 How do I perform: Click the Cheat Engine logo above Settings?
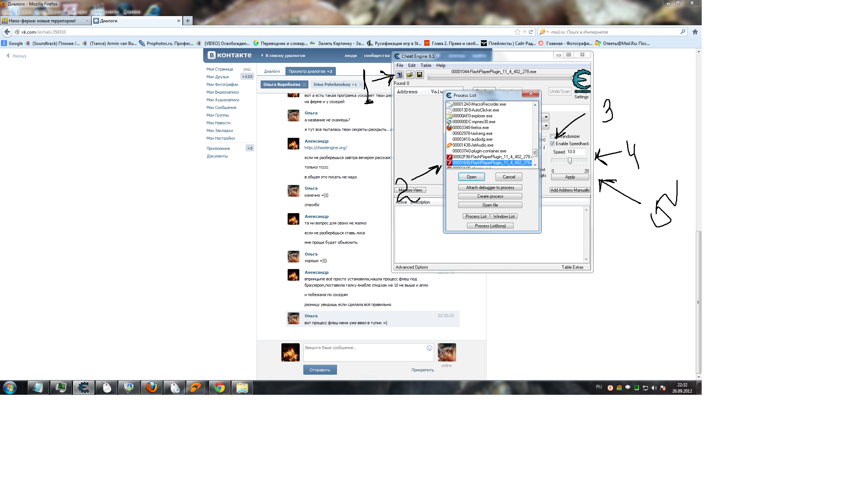click(x=581, y=81)
